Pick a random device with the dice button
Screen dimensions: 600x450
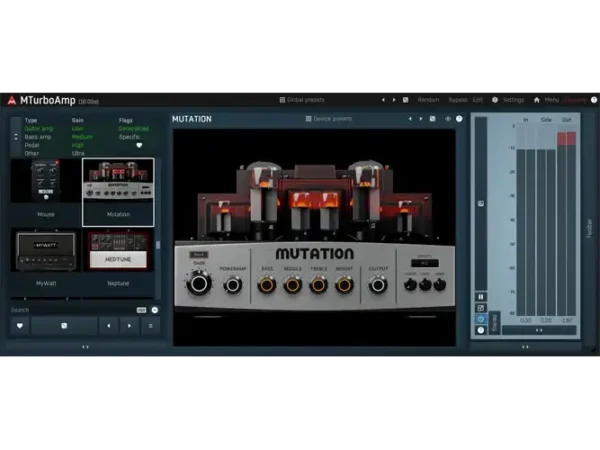coord(64,326)
